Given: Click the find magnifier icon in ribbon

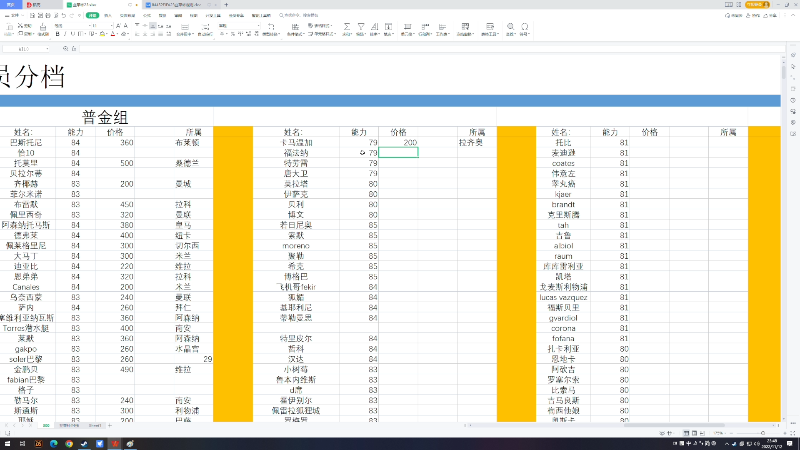Looking at the screenshot, I should (511, 29).
